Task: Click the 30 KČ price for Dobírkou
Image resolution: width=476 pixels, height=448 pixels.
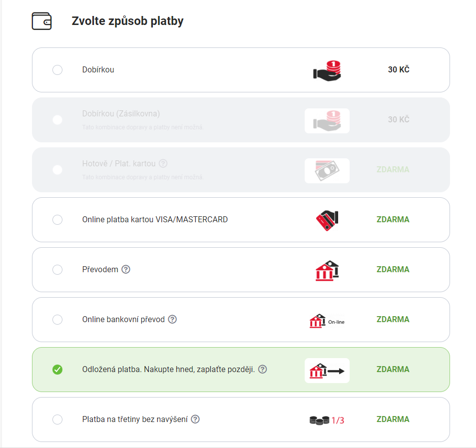Action: click(x=399, y=69)
